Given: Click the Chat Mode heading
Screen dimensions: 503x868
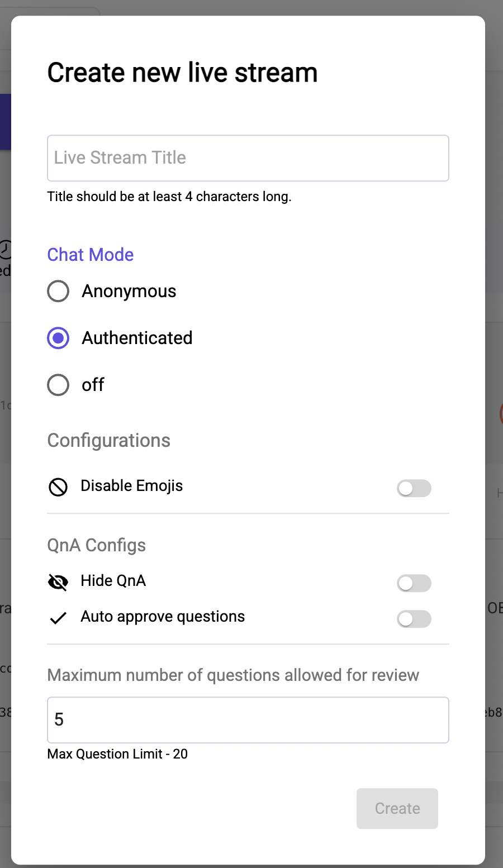Looking at the screenshot, I should [91, 255].
